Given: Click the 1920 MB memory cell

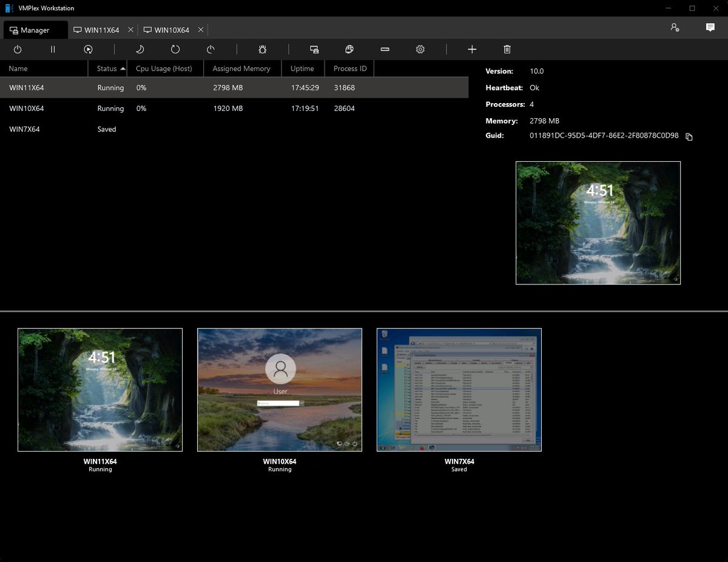Looking at the screenshot, I should pyautogui.click(x=228, y=109).
